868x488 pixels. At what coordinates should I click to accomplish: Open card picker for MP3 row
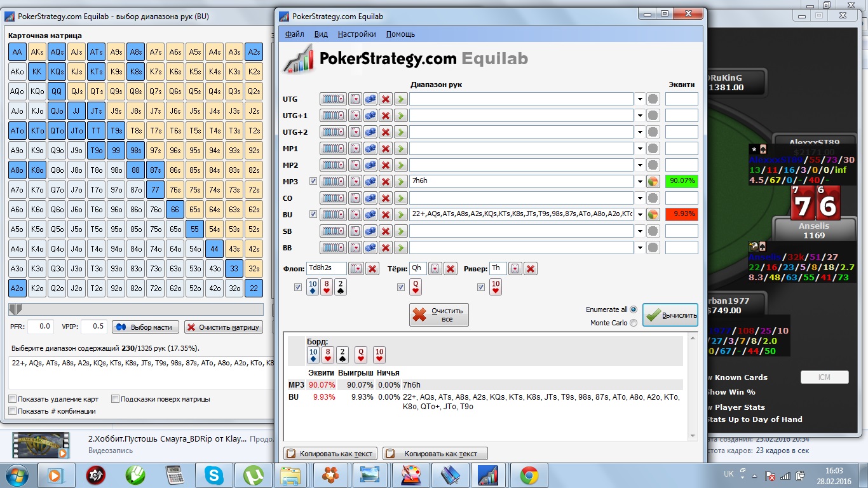click(x=355, y=181)
